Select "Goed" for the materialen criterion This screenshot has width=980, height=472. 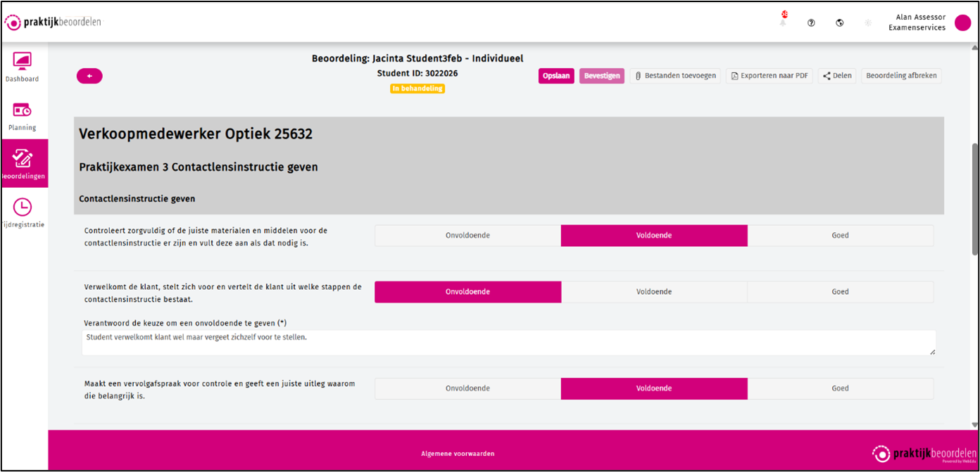point(840,236)
